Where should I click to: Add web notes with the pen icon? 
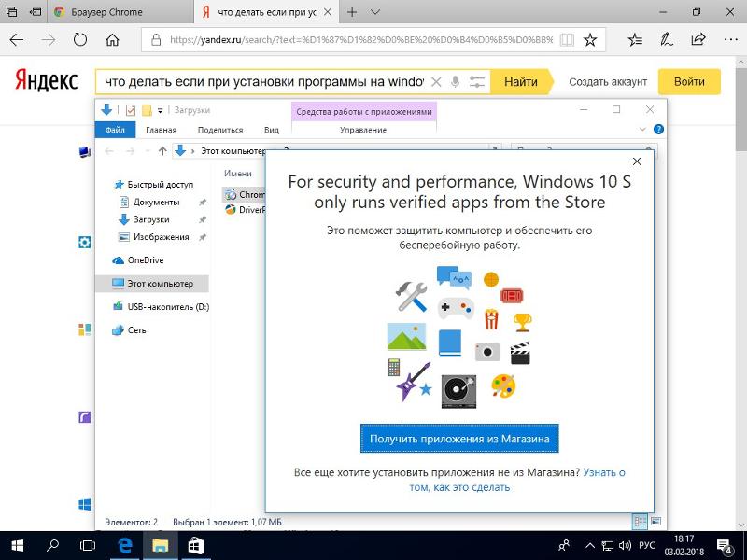point(667,40)
